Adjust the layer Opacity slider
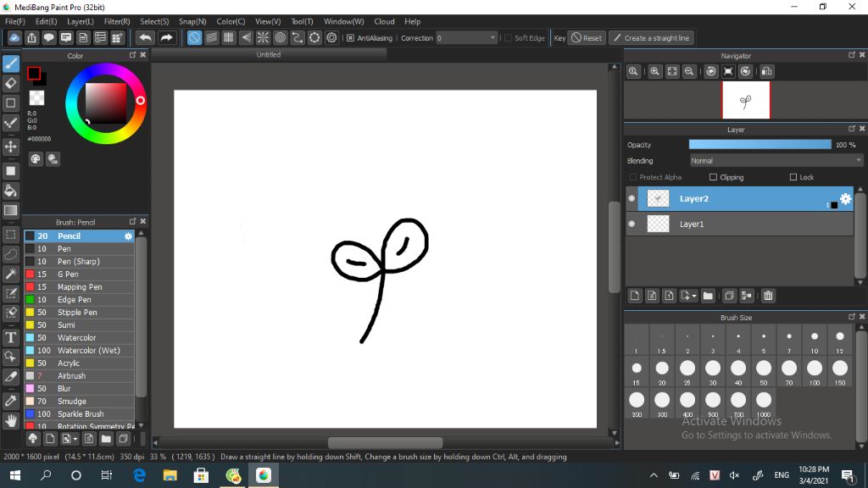The image size is (868, 488). [759, 144]
